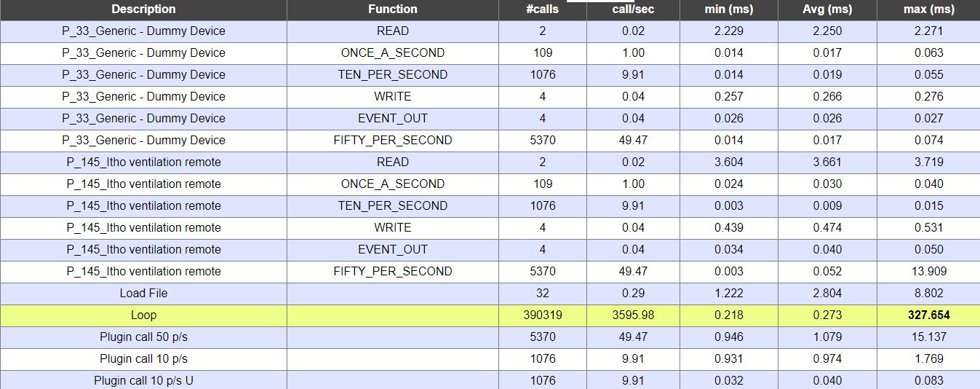Click the Avg value 2.250
Image resolution: width=980 pixels, height=389 pixels.
pos(827,31)
